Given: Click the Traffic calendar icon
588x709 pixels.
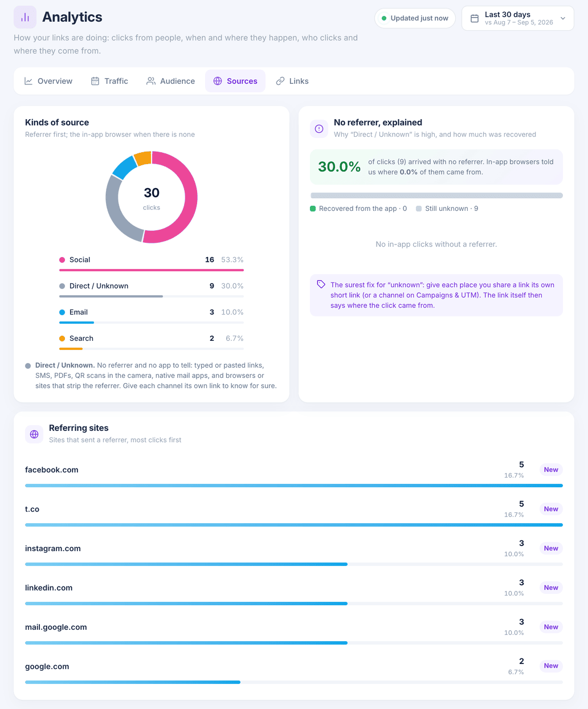Looking at the screenshot, I should 95,81.
